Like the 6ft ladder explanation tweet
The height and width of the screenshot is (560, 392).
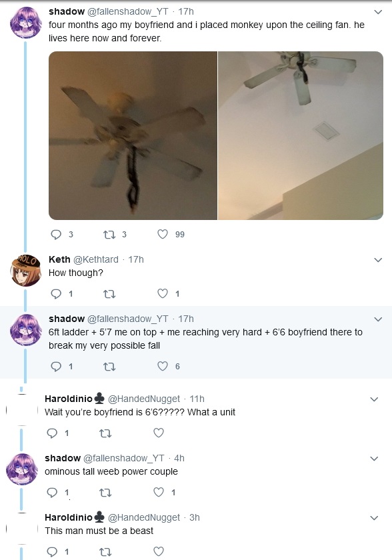click(163, 366)
